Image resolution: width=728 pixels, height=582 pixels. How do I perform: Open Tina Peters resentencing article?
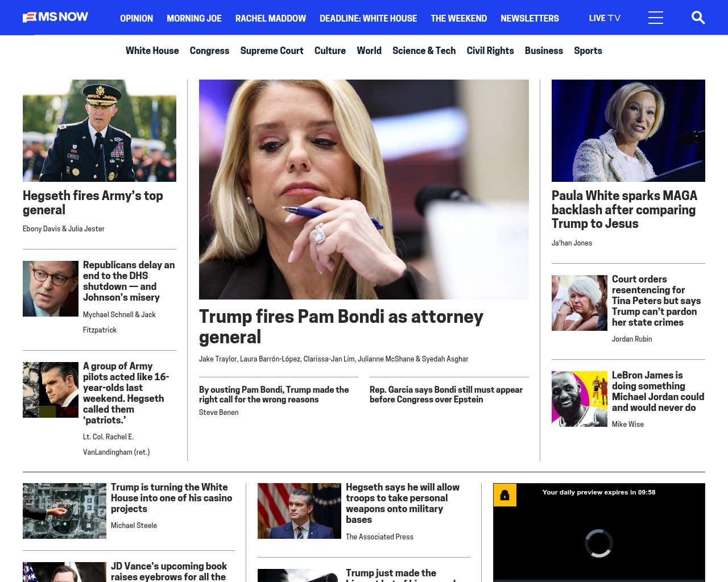[x=656, y=301]
